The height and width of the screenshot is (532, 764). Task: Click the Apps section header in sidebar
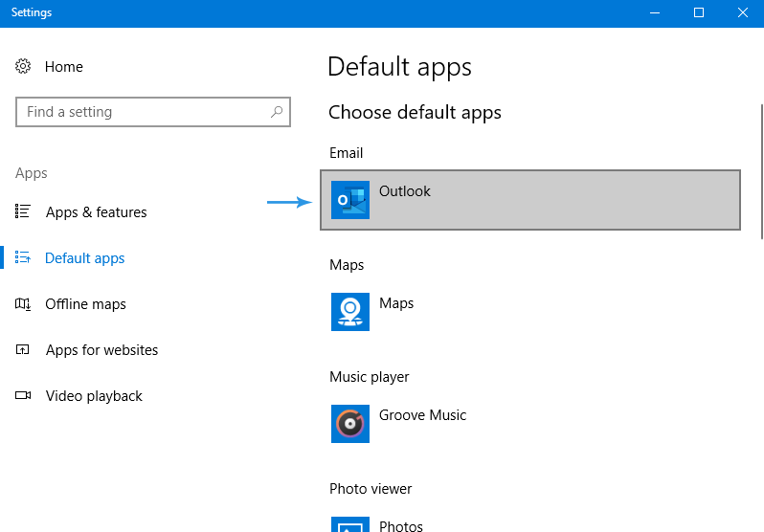pos(32,173)
